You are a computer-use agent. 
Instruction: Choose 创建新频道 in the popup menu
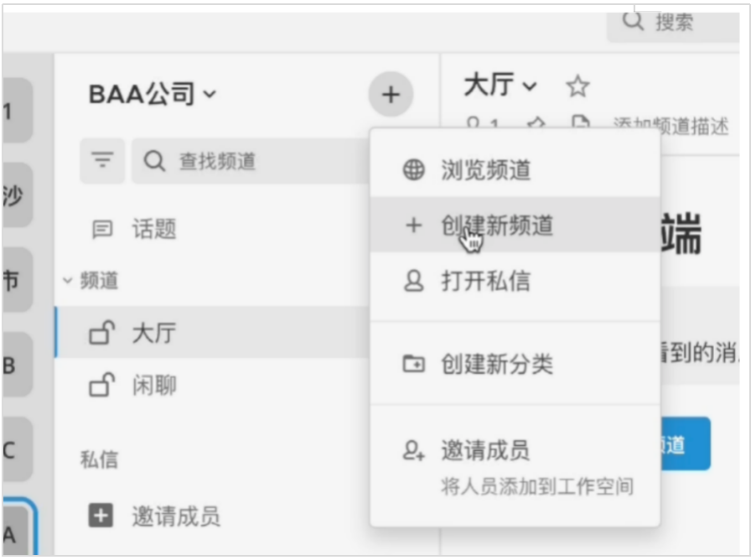click(x=496, y=225)
